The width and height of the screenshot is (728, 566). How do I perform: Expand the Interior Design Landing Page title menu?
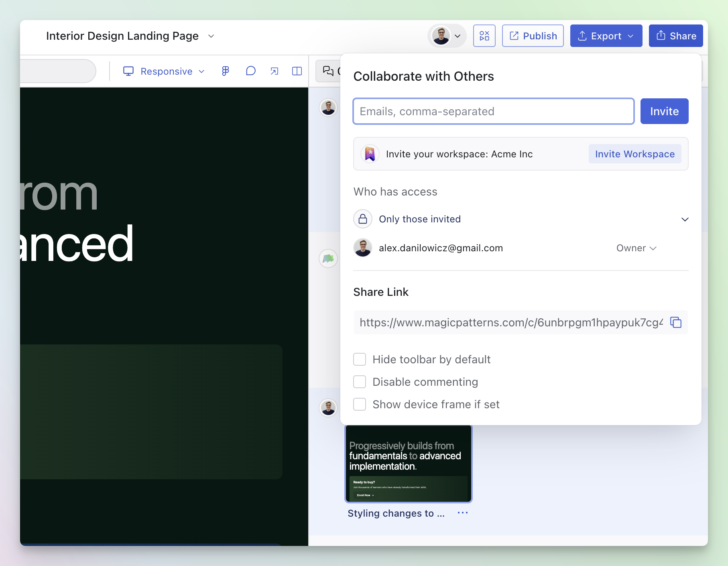coord(211,36)
